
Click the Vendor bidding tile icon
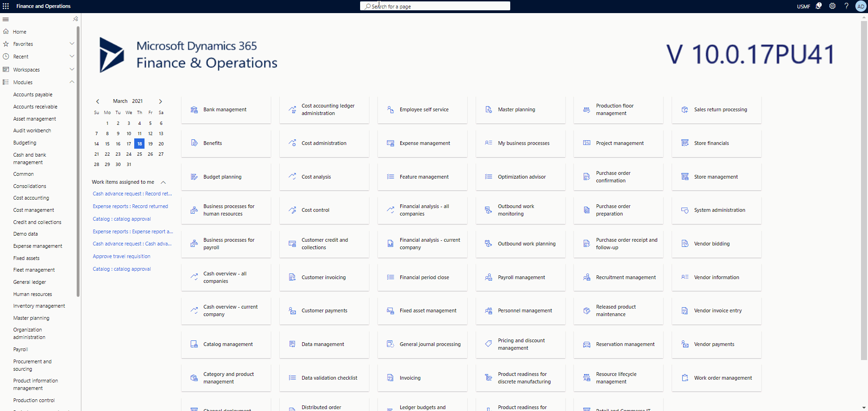685,244
